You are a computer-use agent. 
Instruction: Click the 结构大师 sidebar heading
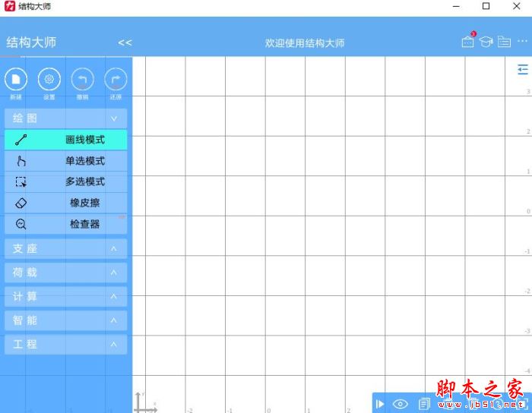coord(31,43)
